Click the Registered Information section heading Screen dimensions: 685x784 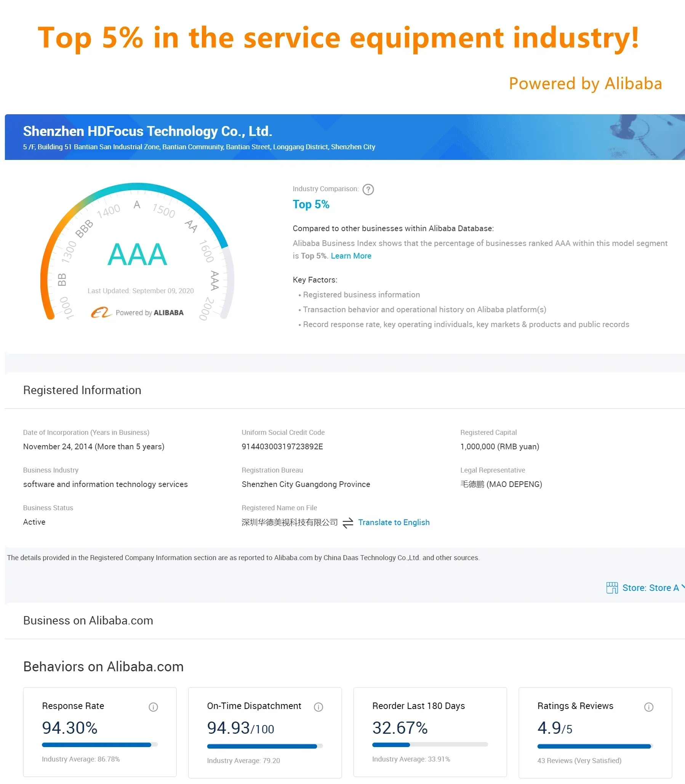click(82, 390)
